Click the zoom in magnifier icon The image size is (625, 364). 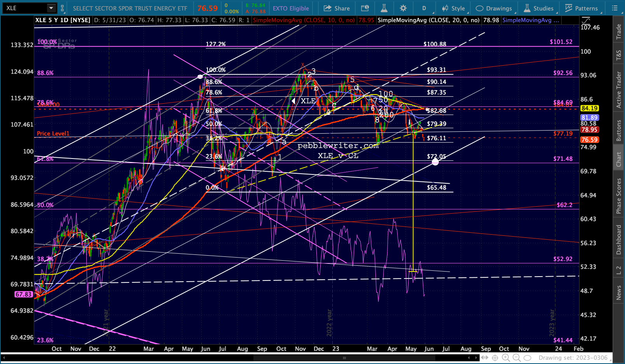pyautogui.click(x=506, y=358)
